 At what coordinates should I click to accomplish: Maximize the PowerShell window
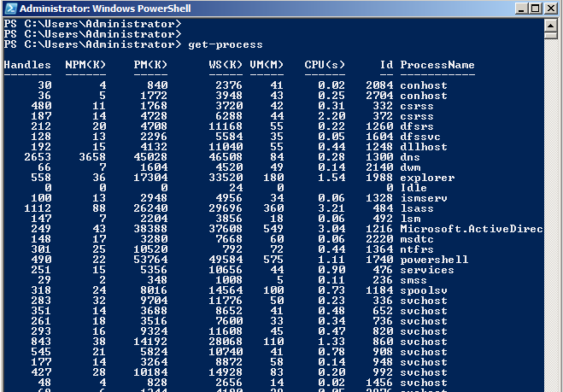point(536,9)
